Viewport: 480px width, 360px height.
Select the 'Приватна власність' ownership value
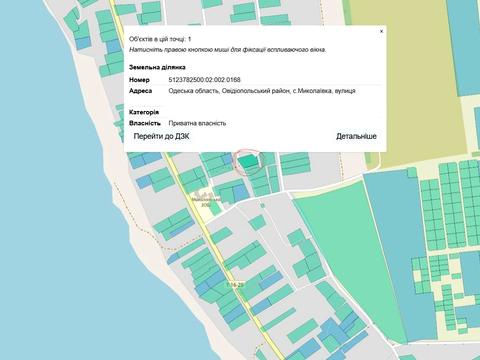point(197,123)
